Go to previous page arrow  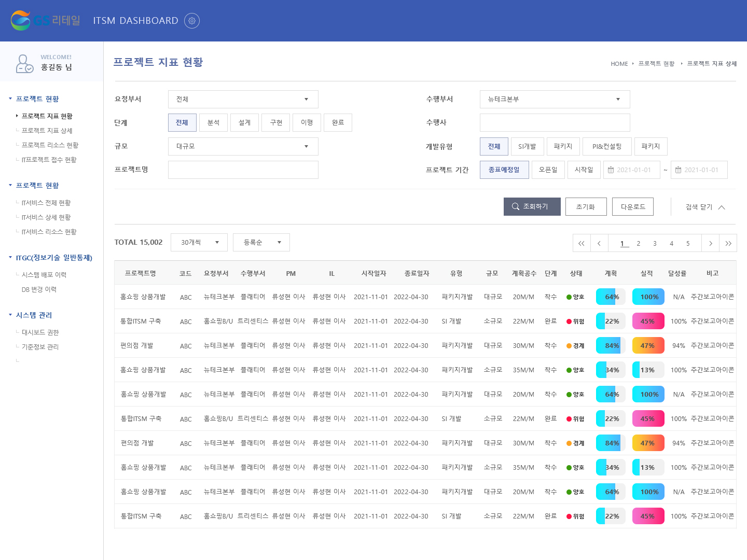point(599,243)
